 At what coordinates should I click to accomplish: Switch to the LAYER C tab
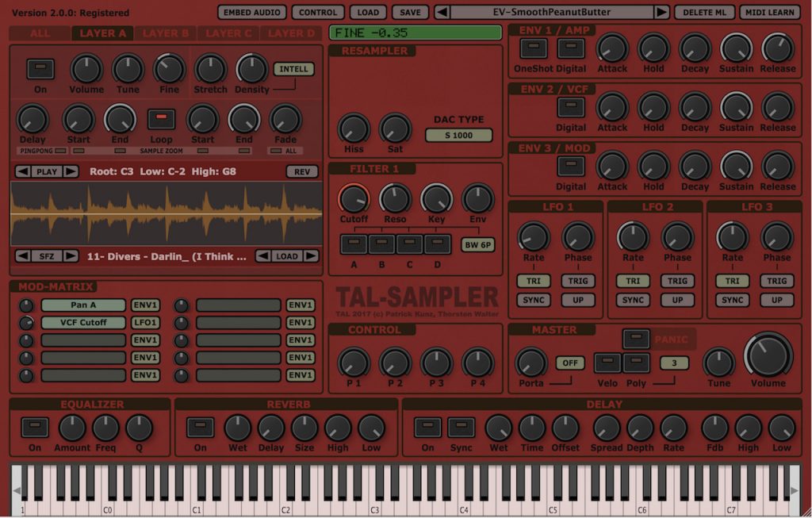coord(228,33)
